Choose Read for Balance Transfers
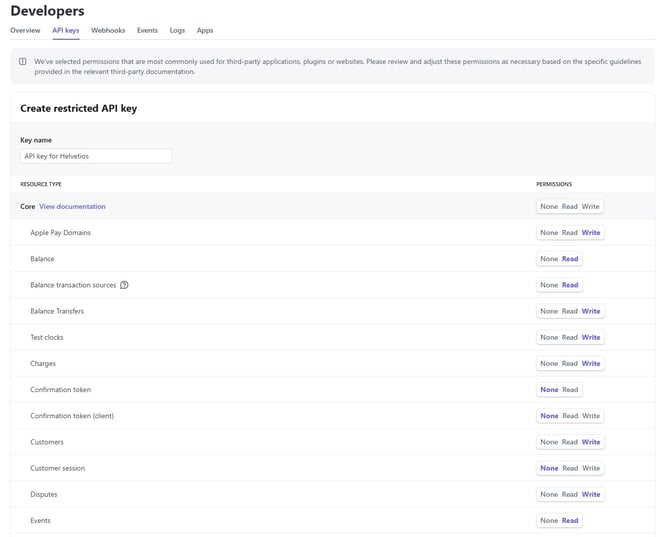670x537 pixels. (570, 311)
